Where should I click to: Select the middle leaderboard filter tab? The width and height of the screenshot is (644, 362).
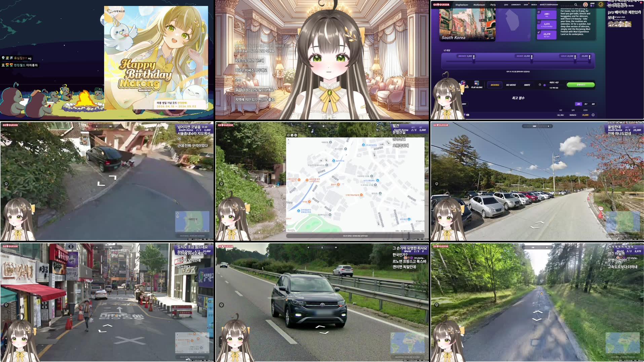[586, 104]
